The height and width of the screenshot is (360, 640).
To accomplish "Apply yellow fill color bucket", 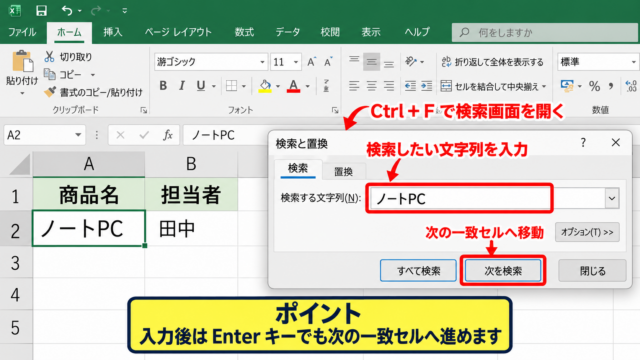I will coord(265,86).
